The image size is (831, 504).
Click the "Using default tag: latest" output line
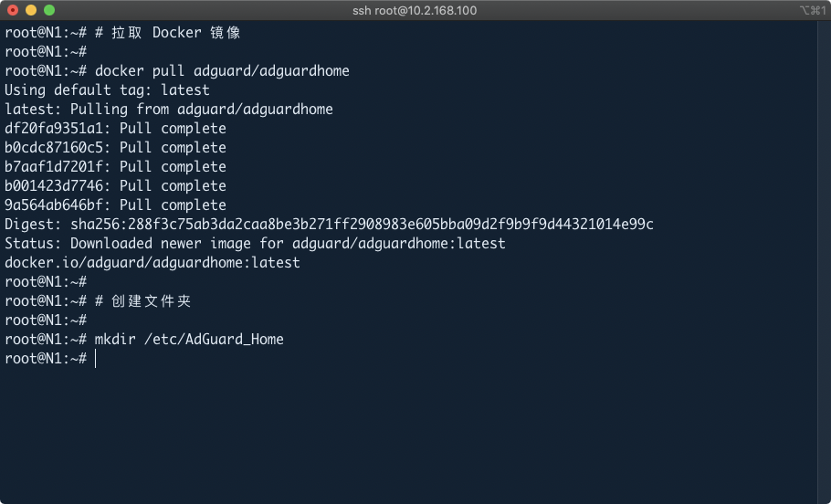[107, 90]
